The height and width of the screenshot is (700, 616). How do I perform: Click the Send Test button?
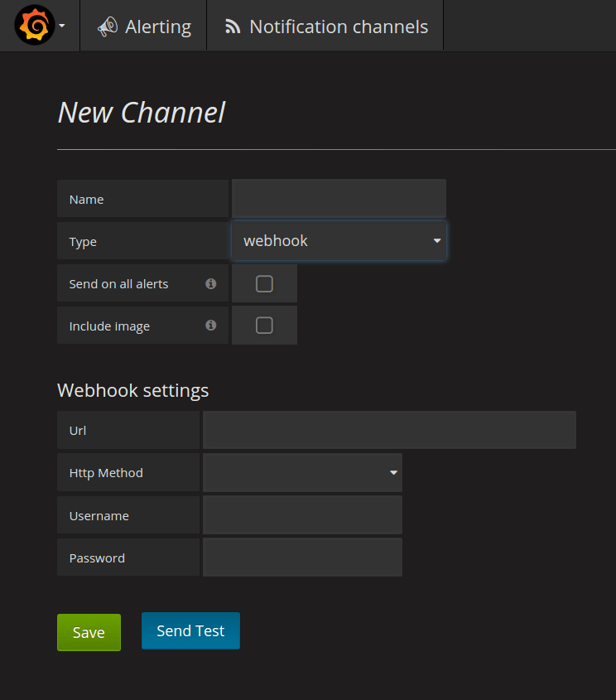coord(190,631)
